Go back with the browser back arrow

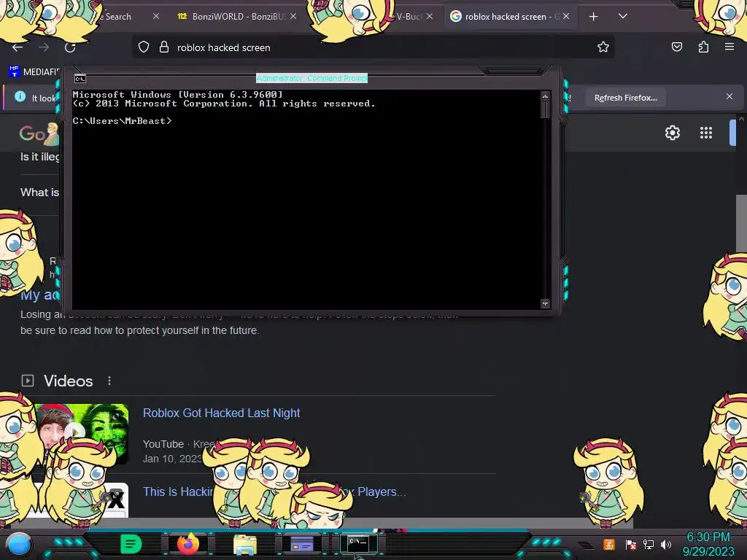pyautogui.click(x=18, y=47)
